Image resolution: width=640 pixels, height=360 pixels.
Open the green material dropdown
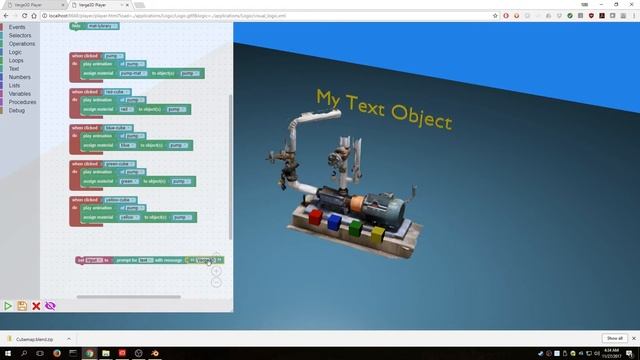(129, 181)
